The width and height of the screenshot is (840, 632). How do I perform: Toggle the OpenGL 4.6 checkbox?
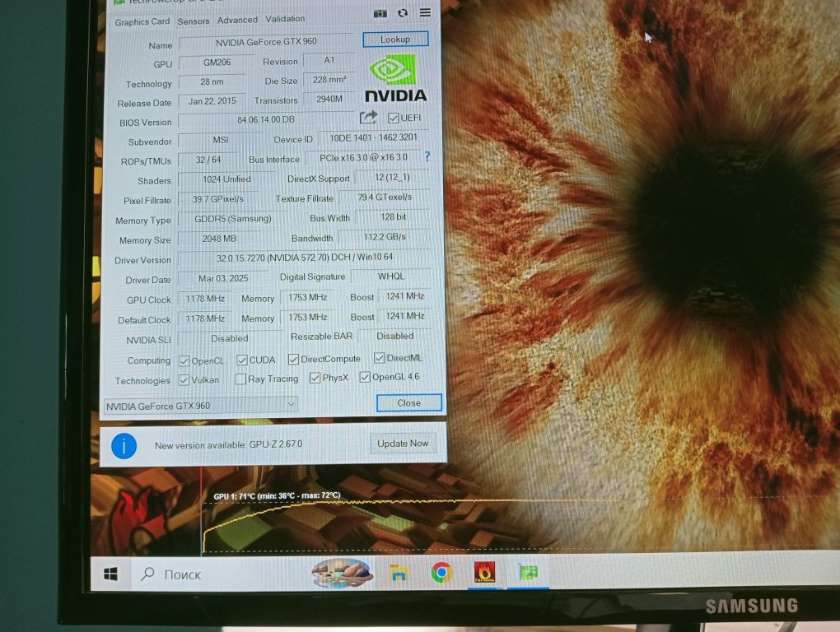click(365, 377)
